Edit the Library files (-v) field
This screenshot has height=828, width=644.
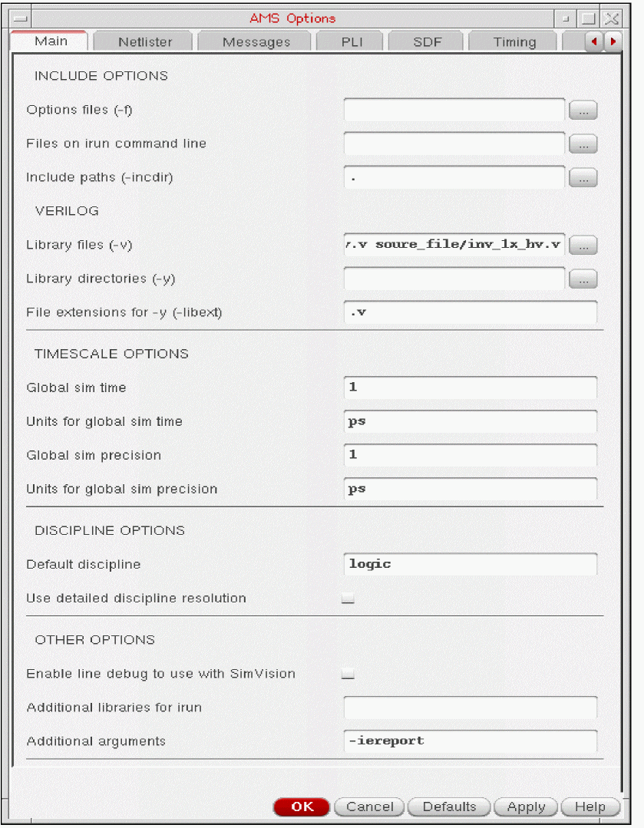click(454, 245)
